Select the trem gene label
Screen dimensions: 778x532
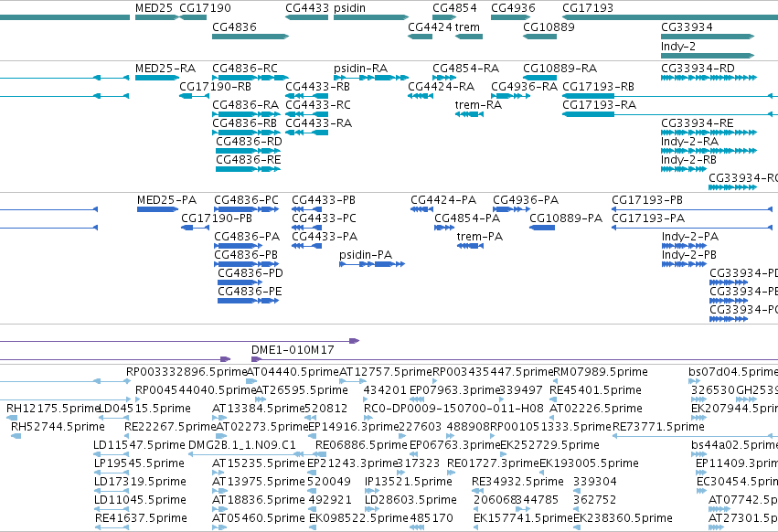[x=467, y=27]
